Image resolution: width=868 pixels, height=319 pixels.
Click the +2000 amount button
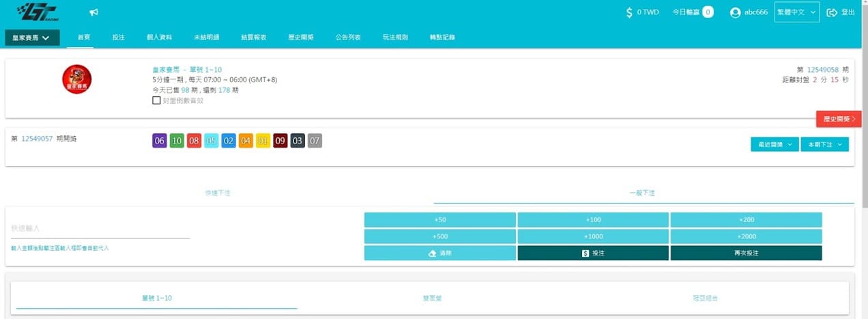coord(746,236)
